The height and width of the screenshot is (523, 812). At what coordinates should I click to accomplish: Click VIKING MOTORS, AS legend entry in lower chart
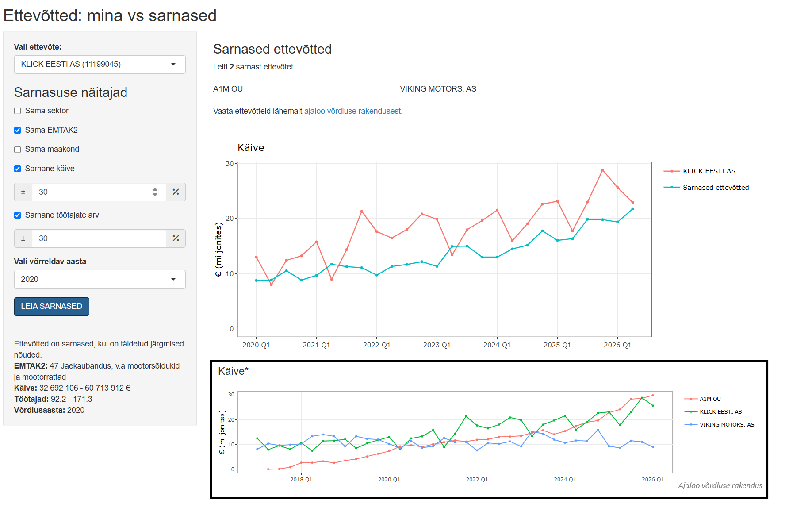[x=720, y=425]
